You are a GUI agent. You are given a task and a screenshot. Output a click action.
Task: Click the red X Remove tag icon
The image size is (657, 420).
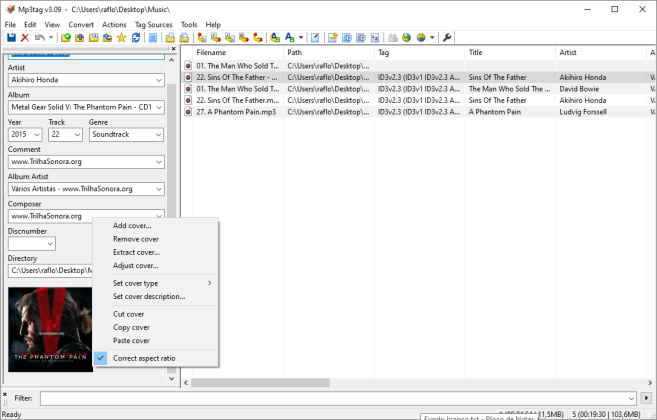point(25,38)
